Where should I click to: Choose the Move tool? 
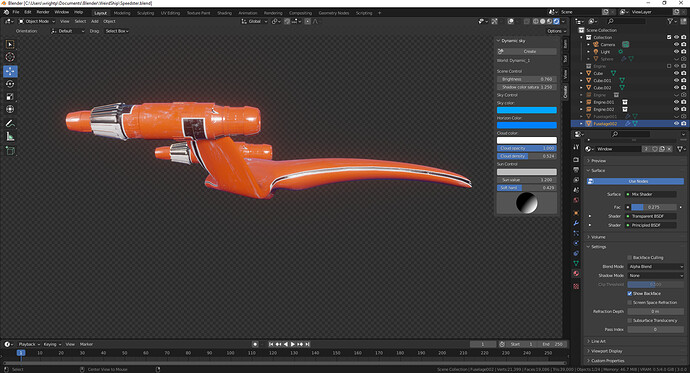click(10, 71)
